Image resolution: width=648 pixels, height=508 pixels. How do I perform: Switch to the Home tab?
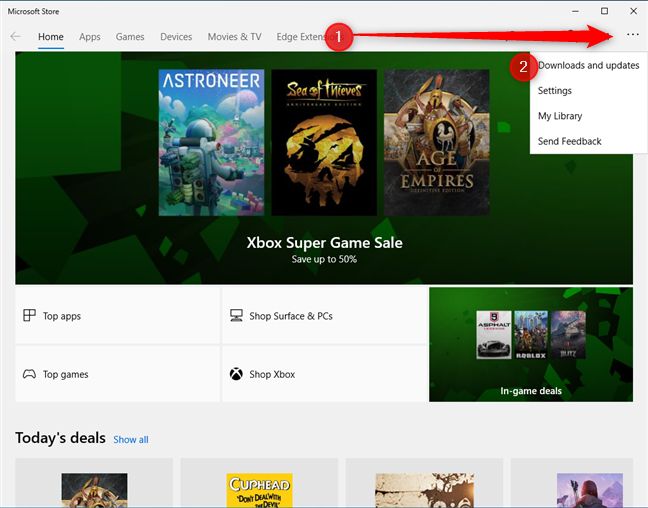(51, 37)
